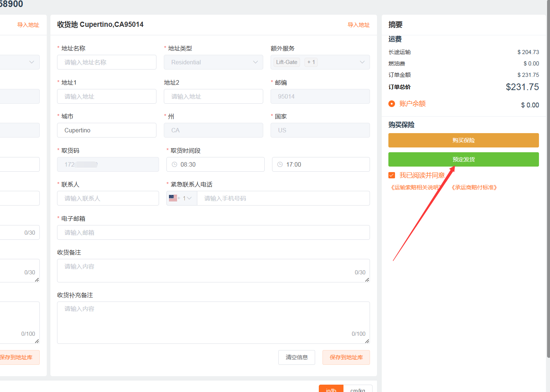The image size is (550, 392).
Task: Click the 国家 field showing US
Action: point(320,130)
